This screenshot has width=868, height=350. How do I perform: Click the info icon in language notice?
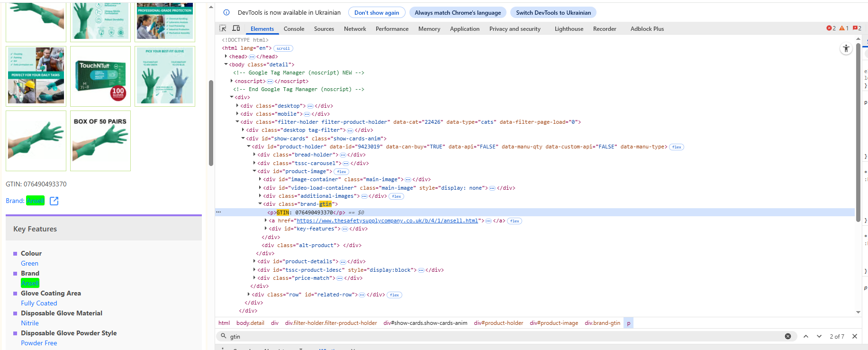226,12
